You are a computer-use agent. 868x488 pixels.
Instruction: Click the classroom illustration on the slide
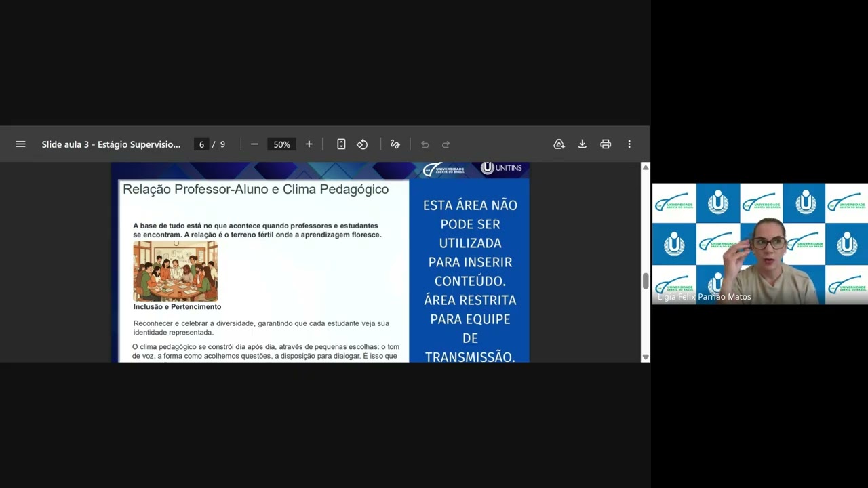[x=176, y=271]
